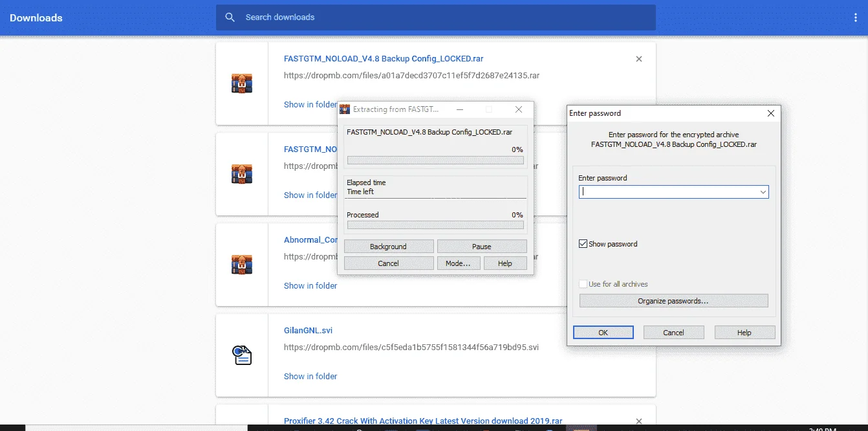Confirm password with the OK button
Viewport: 868px width, 431px height.
[603, 333]
